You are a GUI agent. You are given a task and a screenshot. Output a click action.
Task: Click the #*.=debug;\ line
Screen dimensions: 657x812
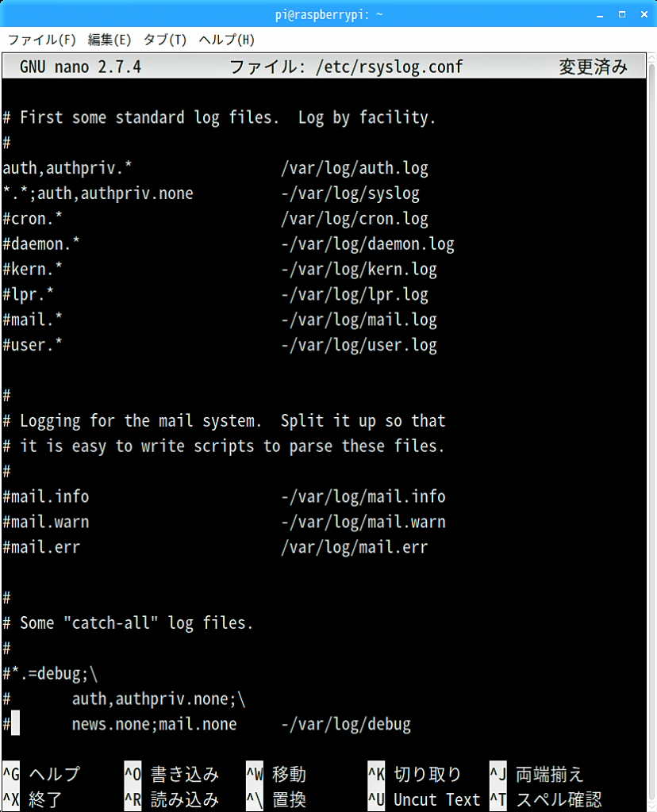[x=50, y=673]
